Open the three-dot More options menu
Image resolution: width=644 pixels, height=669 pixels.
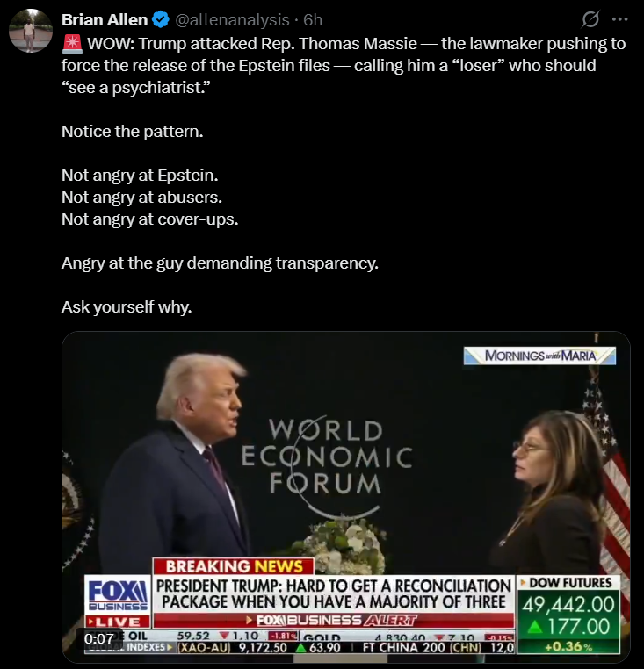(x=619, y=19)
